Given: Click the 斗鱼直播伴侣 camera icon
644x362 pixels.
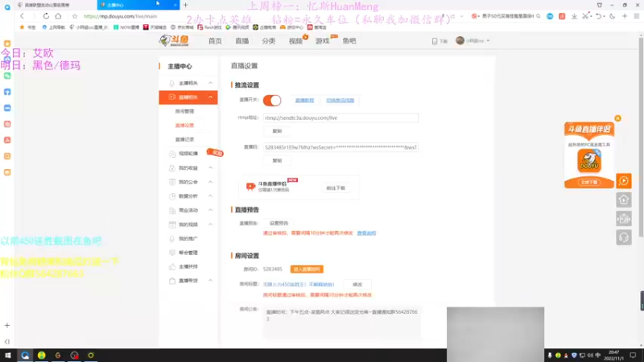Looking at the screenshot, I should 250,187.
